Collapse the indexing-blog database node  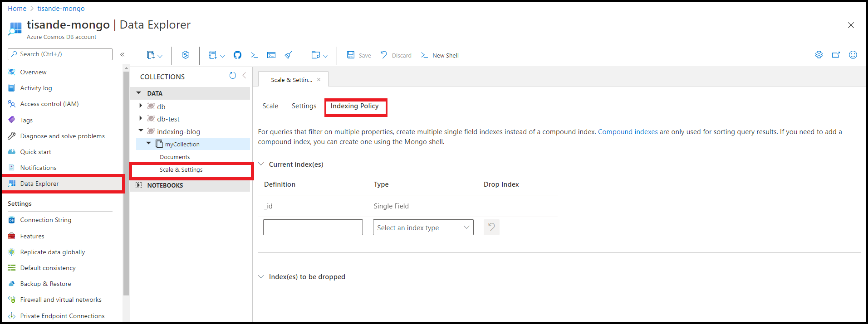141,131
